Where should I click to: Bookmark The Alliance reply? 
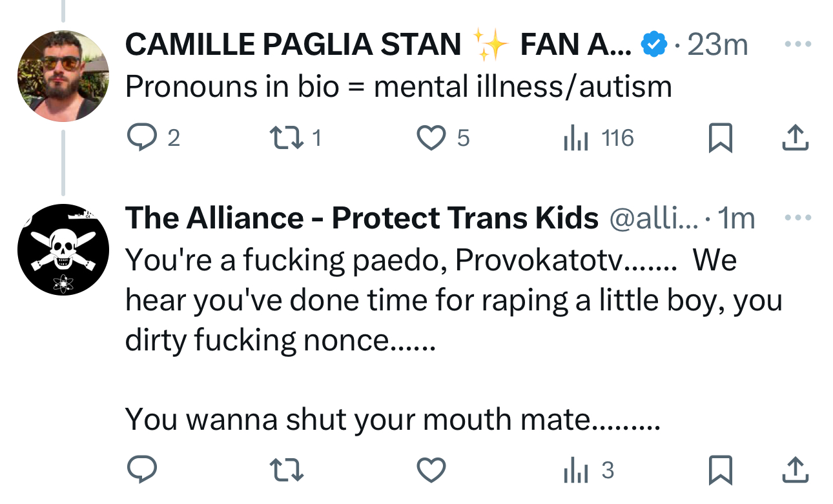tap(720, 470)
